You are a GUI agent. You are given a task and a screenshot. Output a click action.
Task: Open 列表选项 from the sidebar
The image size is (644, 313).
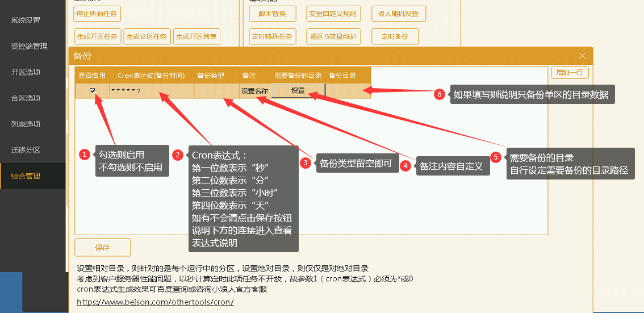(x=26, y=124)
